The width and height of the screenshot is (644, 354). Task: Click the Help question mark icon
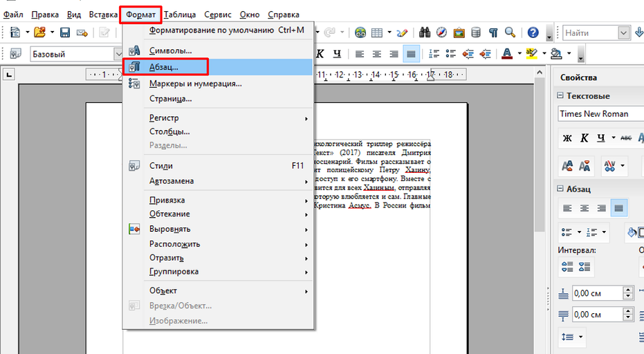click(533, 32)
